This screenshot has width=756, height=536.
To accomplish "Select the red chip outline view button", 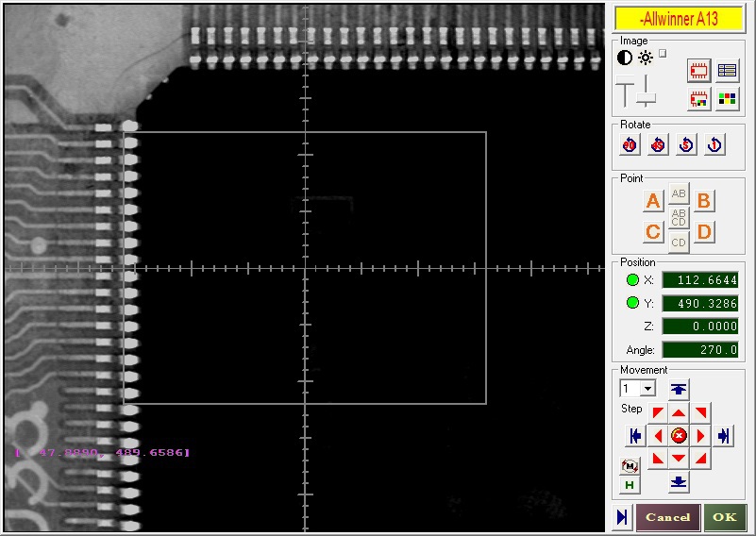I will tap(698, 71).
